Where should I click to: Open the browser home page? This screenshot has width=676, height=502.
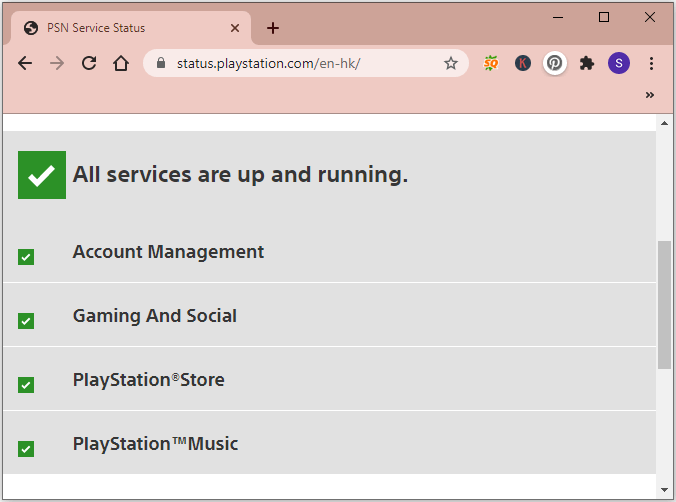pyautogui.click(x=121, y=63)
